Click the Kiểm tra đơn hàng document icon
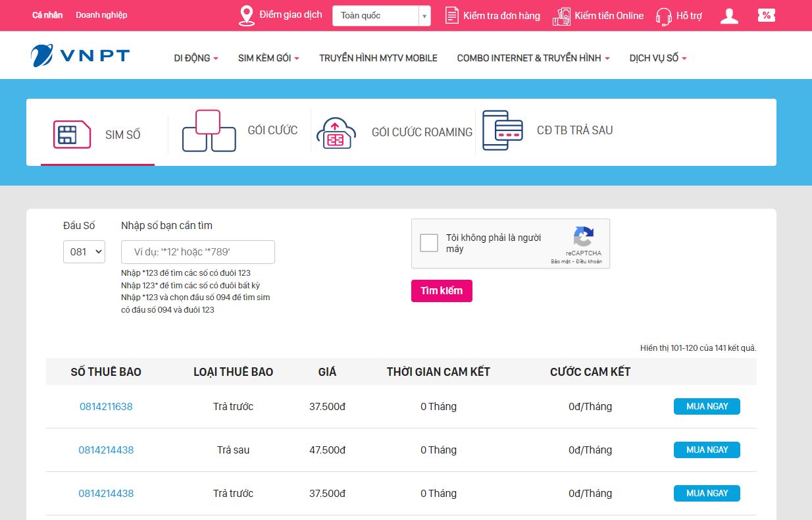The image size is (812, 520). pyautogui.click(x=451, y=16)
